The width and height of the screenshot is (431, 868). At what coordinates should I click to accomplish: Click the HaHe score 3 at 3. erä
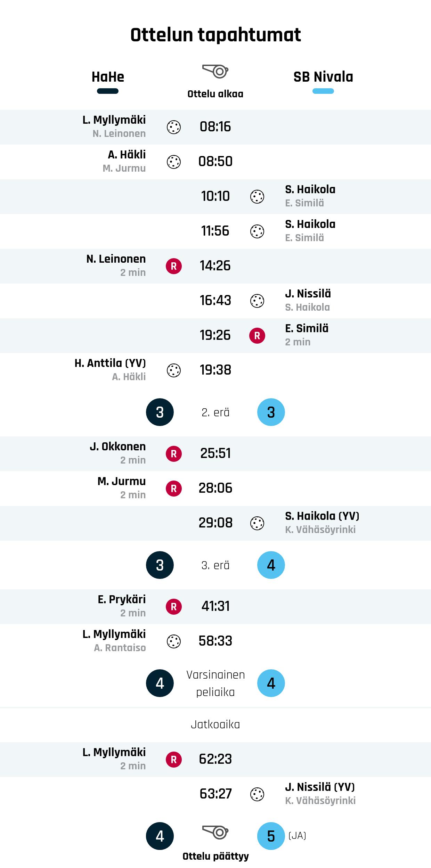[x=160, y=565]
